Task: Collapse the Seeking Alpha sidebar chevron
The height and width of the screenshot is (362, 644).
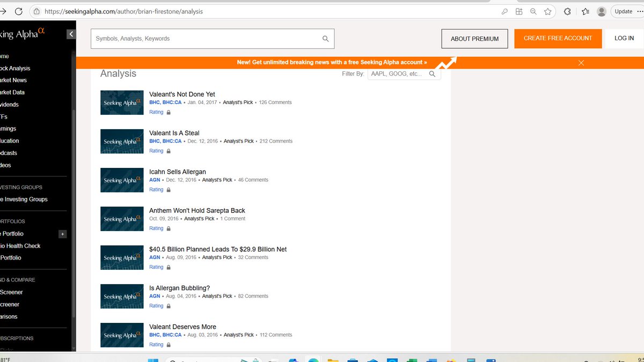Action: [x=71, y=34]
